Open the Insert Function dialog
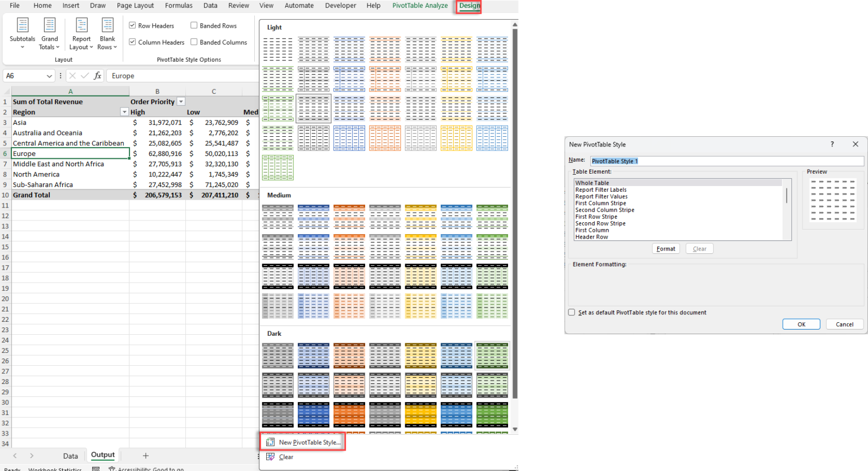Viewport: 868px width, 471px height. click(x=98, y=75)
